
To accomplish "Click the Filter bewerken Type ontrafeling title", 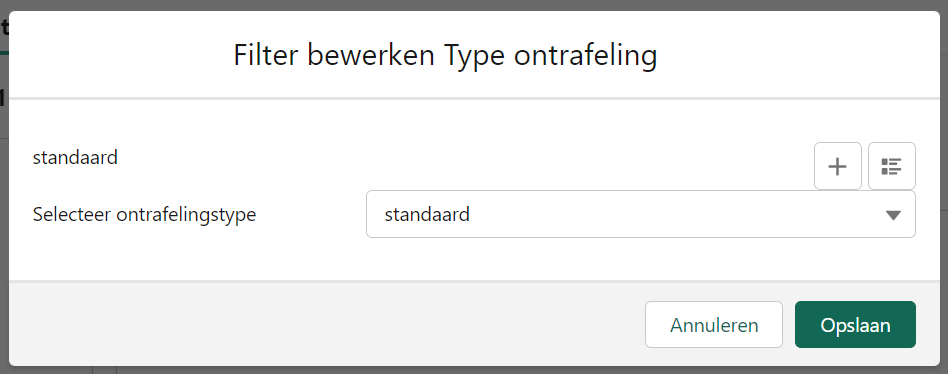I will point(445,56).
